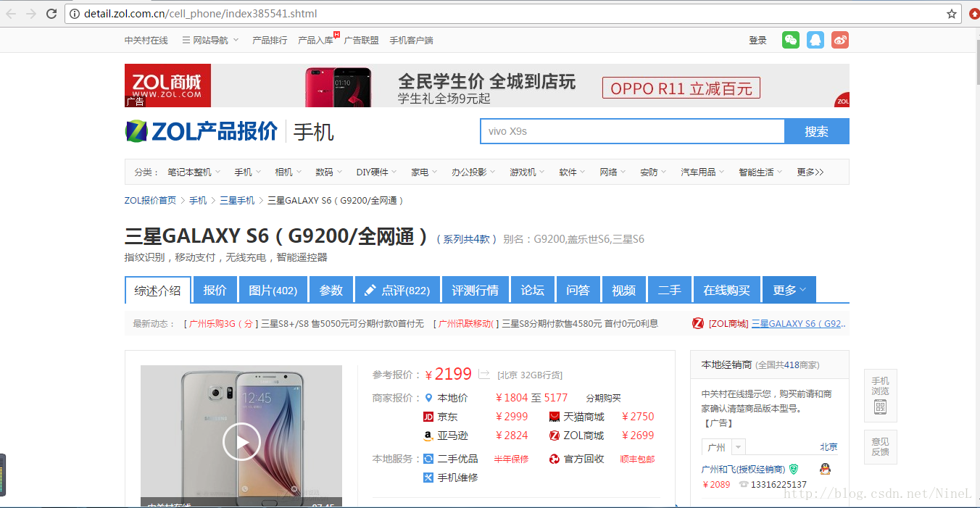Viewport: 980px width, 508px height.
Task: Click the site info icon in address bar
Action: click(x=74, y=13)
